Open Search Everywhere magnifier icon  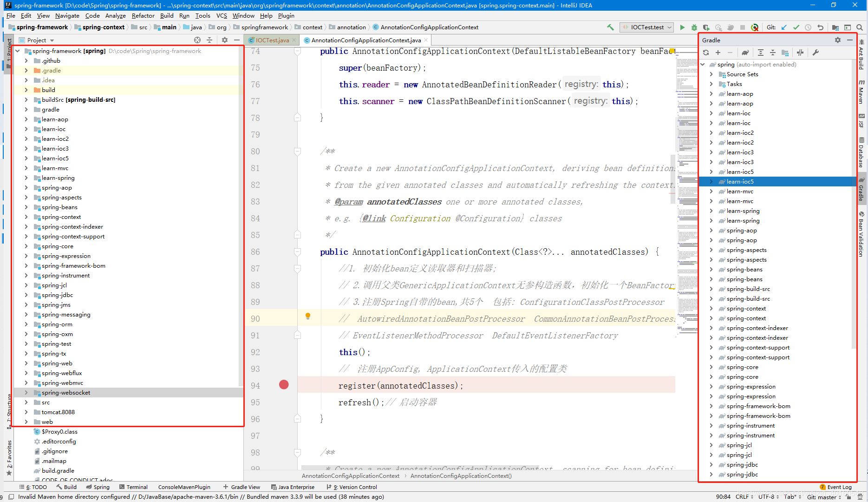(860, 27)
